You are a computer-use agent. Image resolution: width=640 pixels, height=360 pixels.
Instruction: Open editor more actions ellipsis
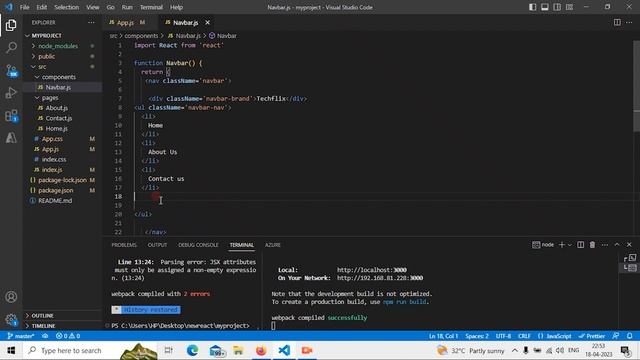coord(629,22)
